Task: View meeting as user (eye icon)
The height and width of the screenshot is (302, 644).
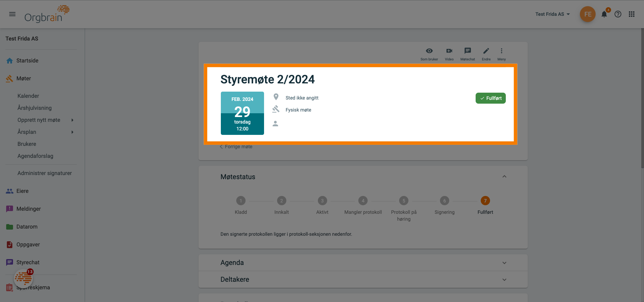Action: 429,51
